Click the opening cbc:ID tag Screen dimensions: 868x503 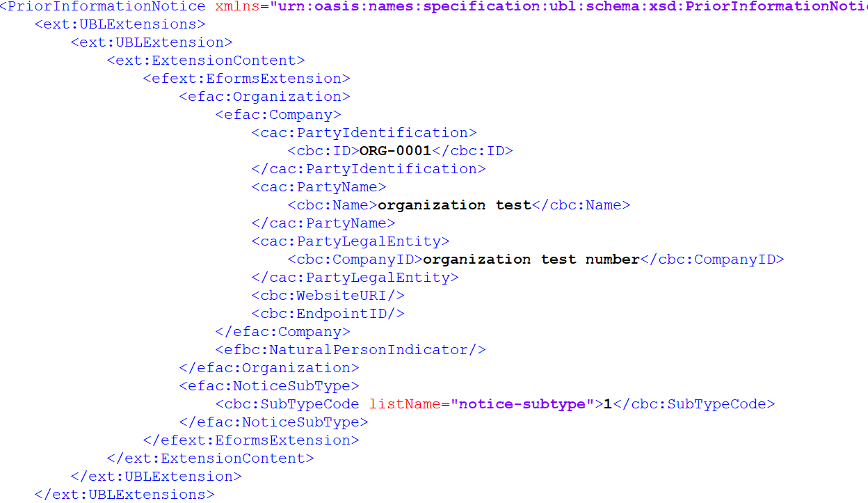coord(323,151)
